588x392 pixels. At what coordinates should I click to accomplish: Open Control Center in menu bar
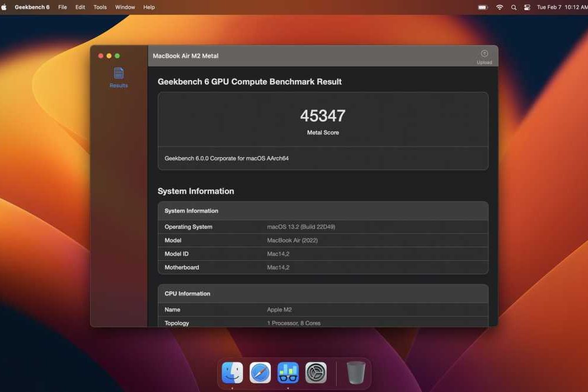527,7
